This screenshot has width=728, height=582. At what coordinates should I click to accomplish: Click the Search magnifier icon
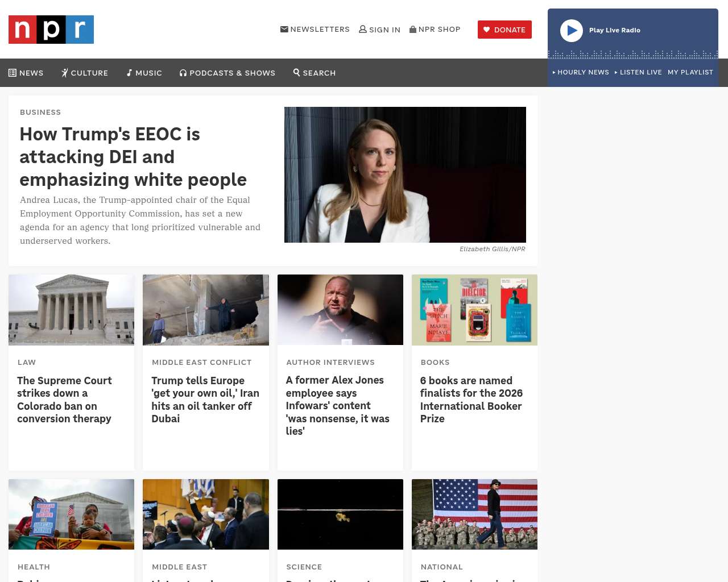[x=296, y=72]
